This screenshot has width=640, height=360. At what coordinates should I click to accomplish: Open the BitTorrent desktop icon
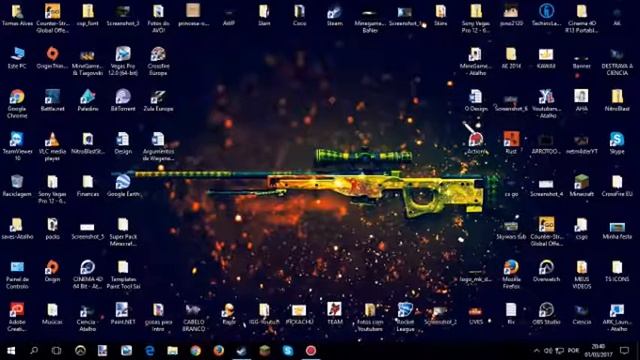tap(123, 100)
